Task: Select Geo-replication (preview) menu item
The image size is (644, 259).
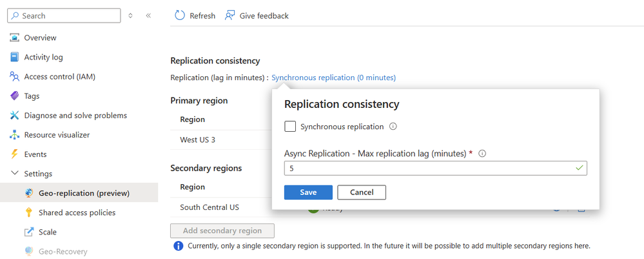Action: 84,192
